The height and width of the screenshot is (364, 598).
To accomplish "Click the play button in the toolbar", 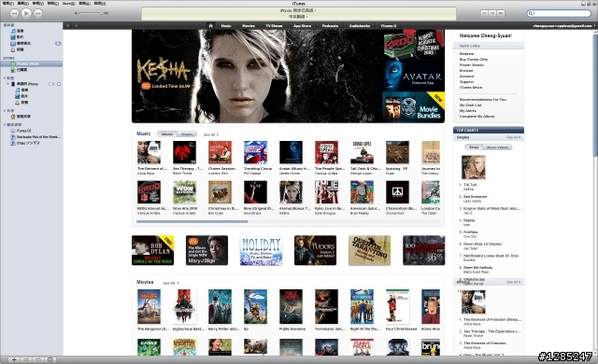I will point(26,13).
